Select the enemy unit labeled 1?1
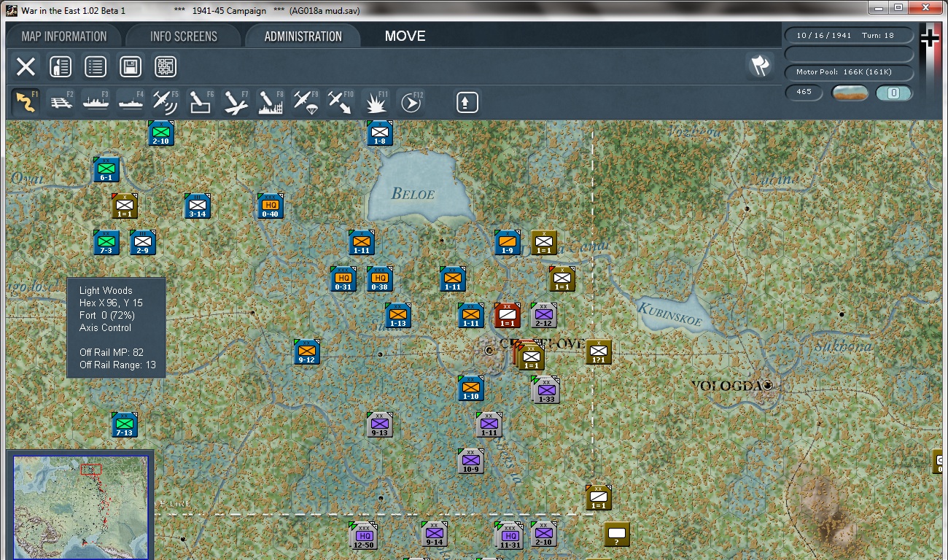 (599, 352)
